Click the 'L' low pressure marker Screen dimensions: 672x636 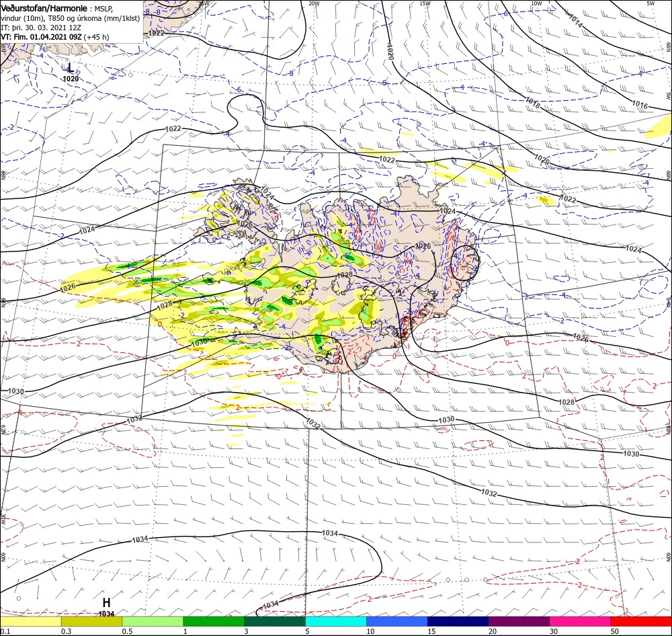(71, 68)
